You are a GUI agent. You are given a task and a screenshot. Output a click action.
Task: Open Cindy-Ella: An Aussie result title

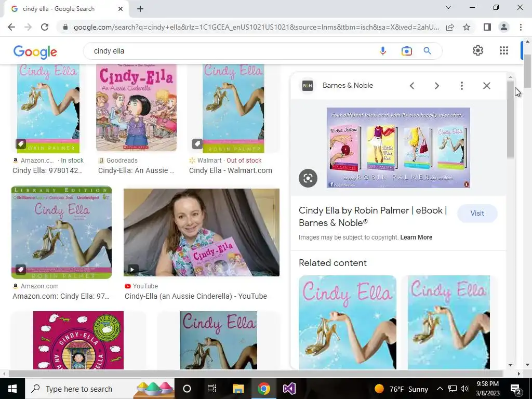click(136, 170)
